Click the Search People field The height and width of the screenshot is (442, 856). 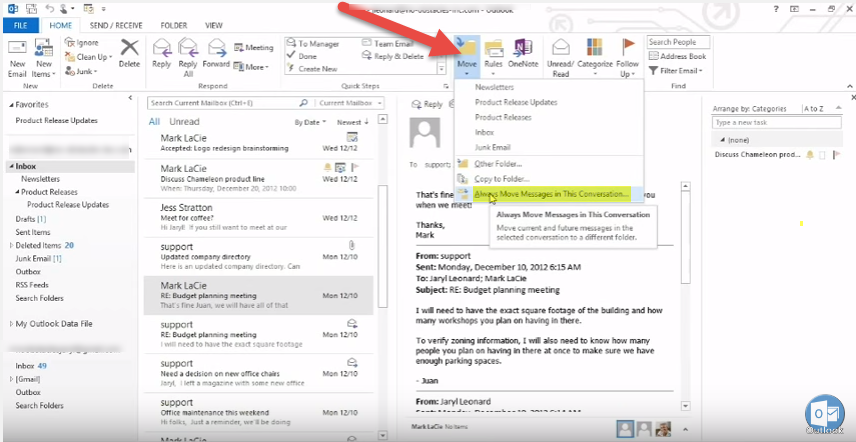coord(679,42)
